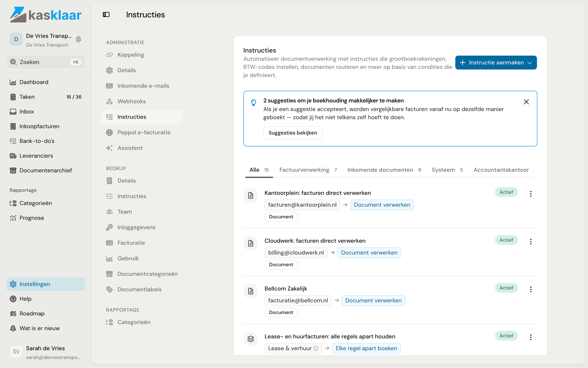This screenshot has width=588, height=368.
Task: Open Inkoopfacturen
Action: coord(46,126)
